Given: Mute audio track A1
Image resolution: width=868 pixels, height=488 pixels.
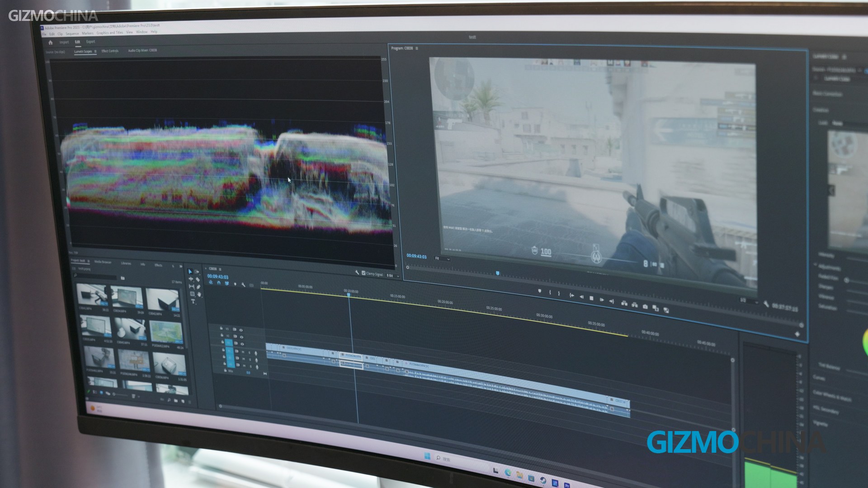Looking at the screenshot, I should click(243, 352).
